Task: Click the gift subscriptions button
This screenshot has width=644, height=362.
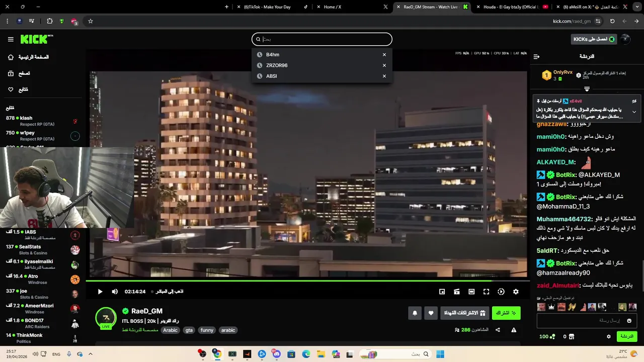Action: pos(464,313)
